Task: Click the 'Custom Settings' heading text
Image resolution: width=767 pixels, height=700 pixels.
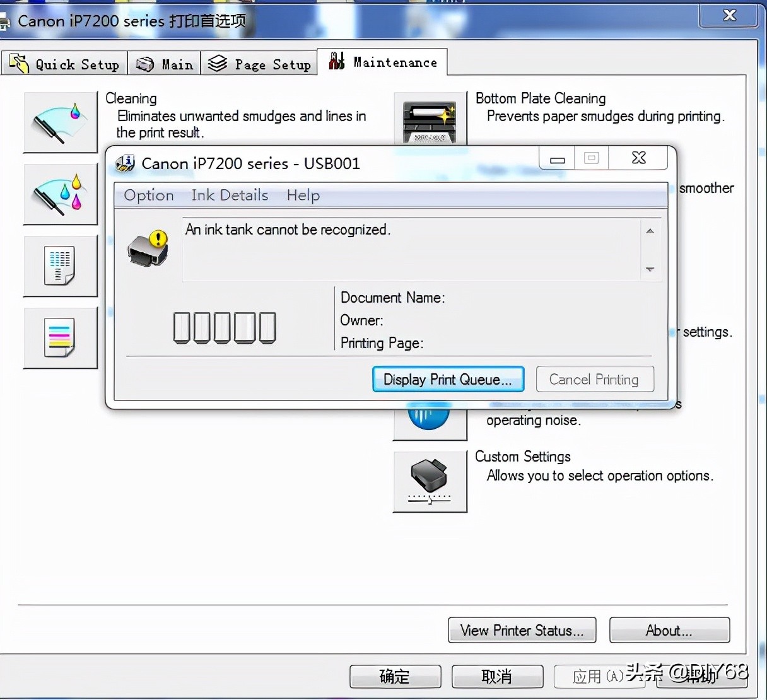Action: [523, 457]
